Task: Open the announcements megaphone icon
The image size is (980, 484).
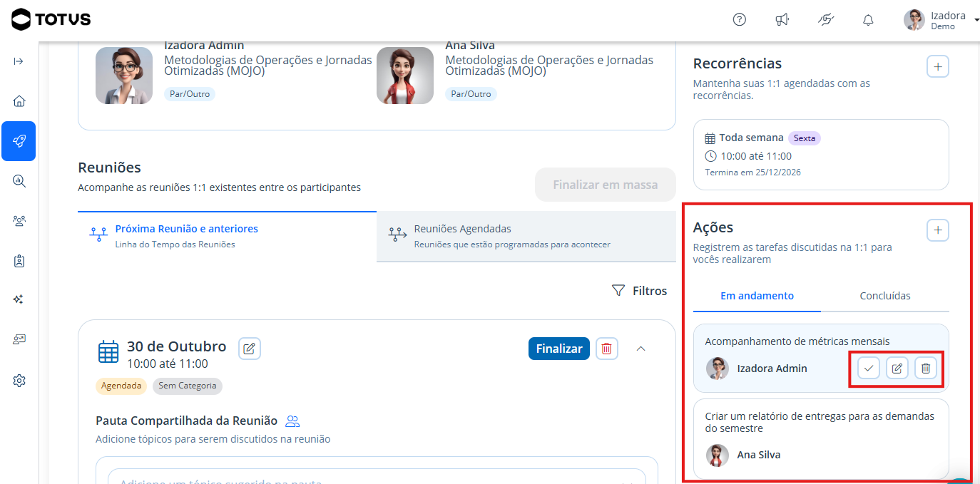Action: (x=782, y=20)
